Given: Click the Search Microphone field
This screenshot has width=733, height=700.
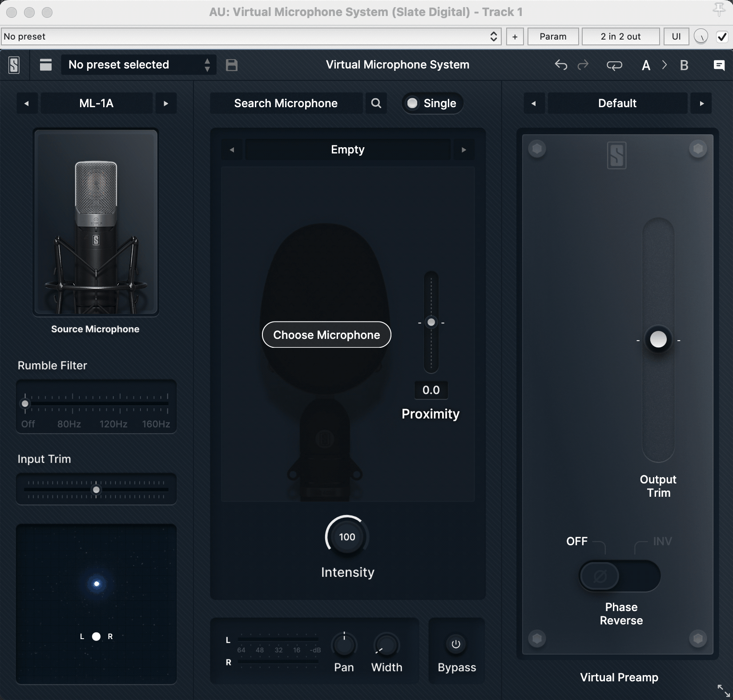Looking at the screenshot, I should (286, 103).
